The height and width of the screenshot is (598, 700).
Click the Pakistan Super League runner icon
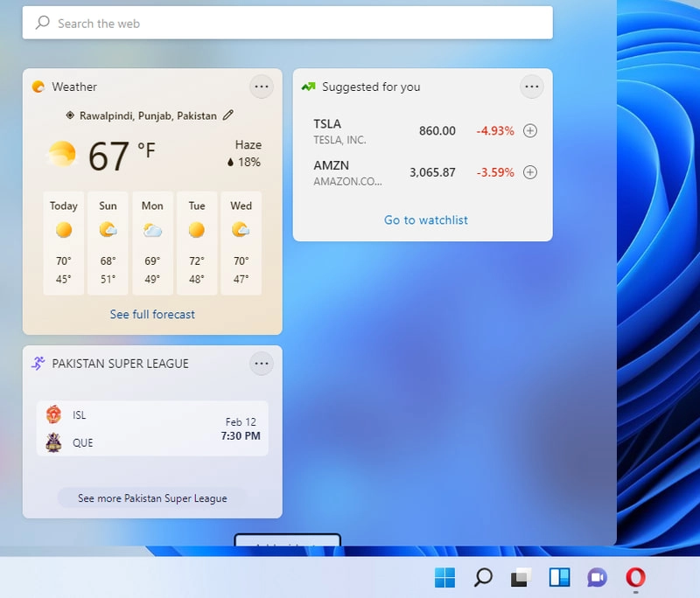click(x=38, y=364)
